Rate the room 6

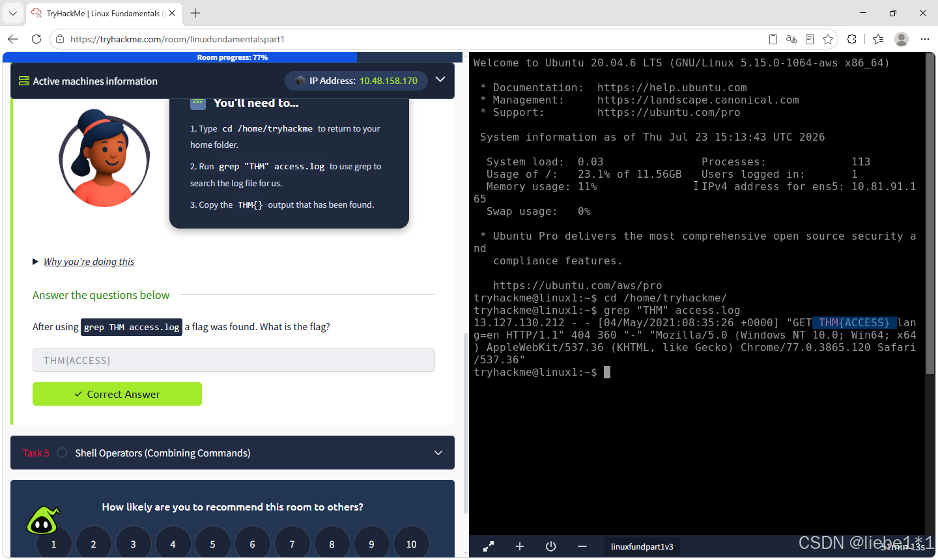point(252,544)
